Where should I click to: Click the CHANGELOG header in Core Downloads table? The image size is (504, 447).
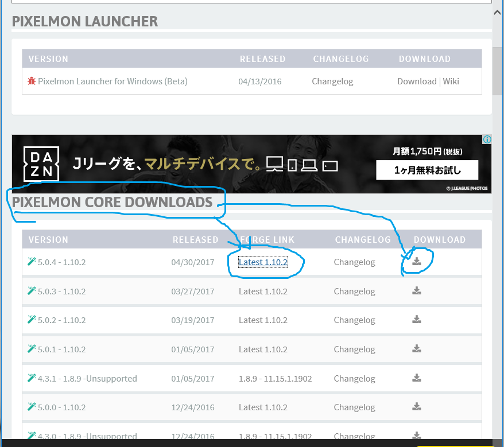click(363, 240)
